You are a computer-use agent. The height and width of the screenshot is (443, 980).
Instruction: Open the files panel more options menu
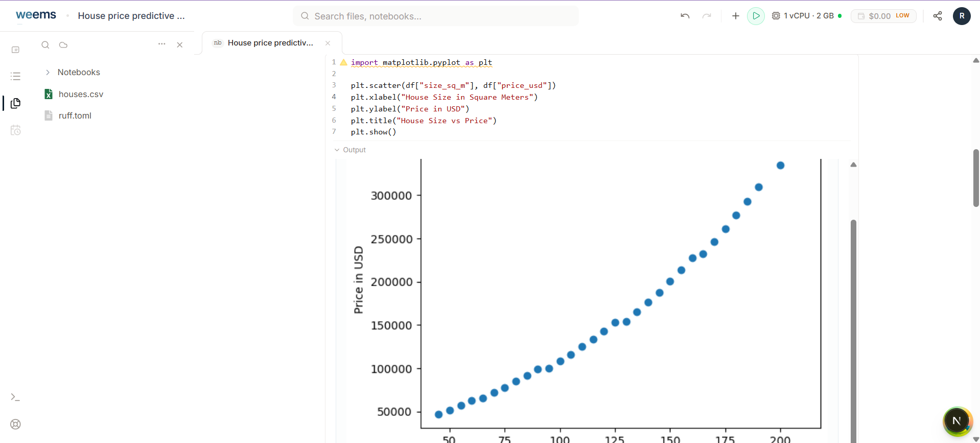(x=162, y=44)
